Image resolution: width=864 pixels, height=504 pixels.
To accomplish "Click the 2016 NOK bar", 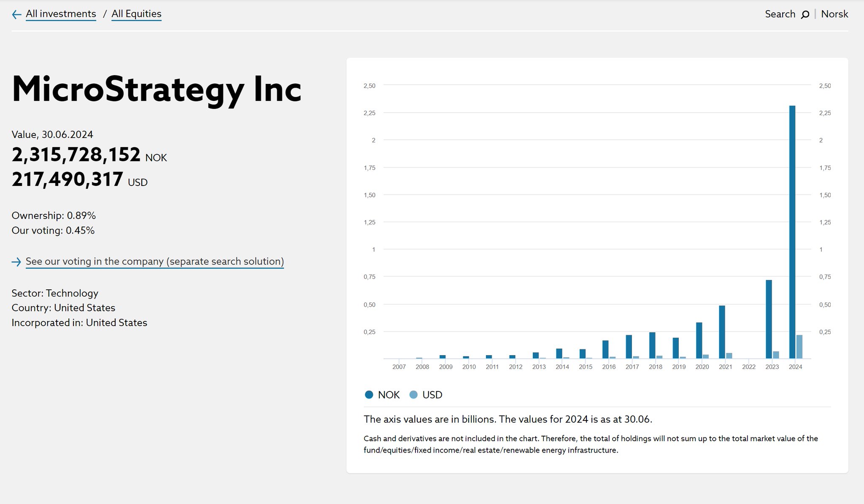I will pyautogui.click(x=605, y=349).
